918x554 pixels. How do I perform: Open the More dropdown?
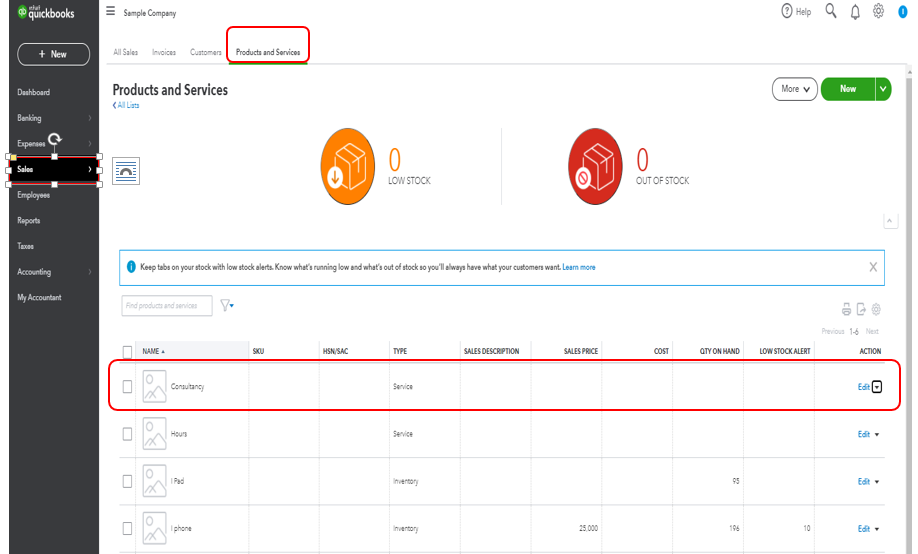click(x=794, y=89)
